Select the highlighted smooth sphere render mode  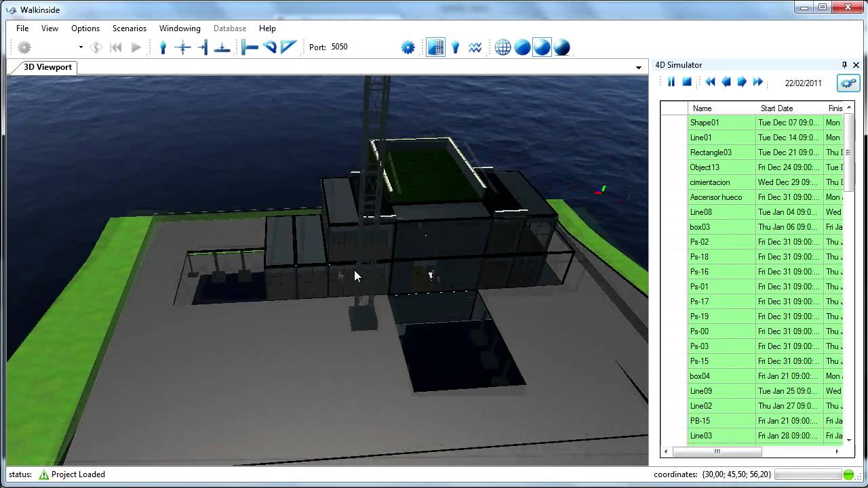pos(542,47)
